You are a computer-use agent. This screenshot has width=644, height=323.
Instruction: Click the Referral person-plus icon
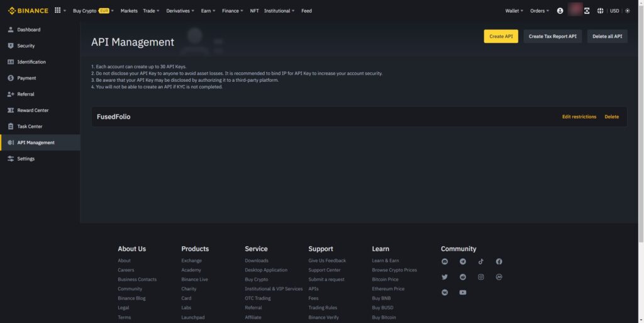click(x=11, y=94)
